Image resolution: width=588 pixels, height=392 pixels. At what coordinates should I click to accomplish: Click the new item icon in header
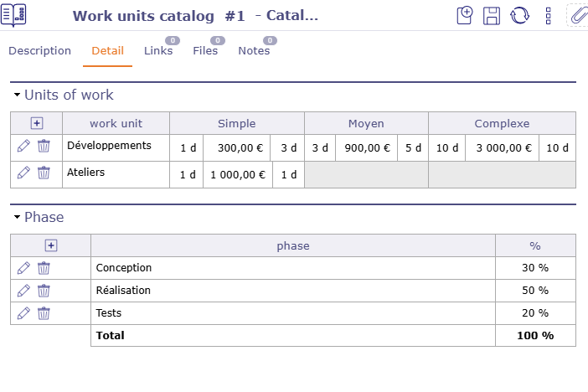tap(466, 16)
